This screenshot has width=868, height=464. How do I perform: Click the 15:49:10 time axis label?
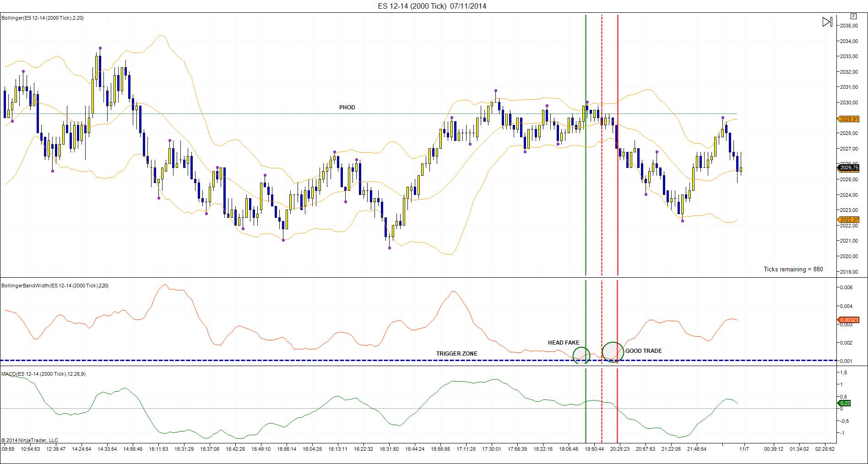pos(261,449)
